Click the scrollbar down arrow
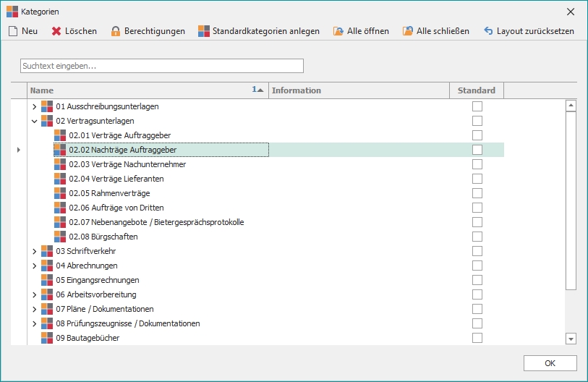588x382 pixels. 571,339
